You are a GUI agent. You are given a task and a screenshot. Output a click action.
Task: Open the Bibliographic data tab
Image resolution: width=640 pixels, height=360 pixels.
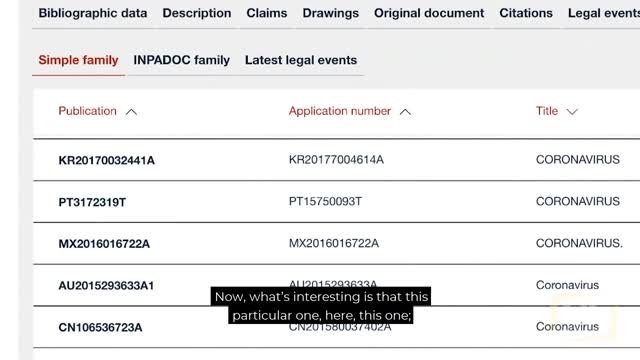[x=93, y=13]
